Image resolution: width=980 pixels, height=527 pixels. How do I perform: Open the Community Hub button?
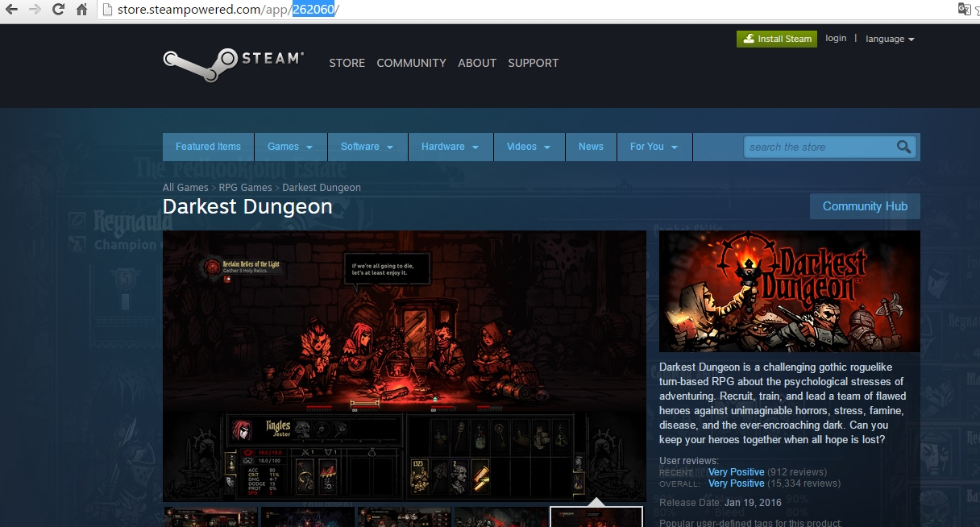(x=865, y=206)
